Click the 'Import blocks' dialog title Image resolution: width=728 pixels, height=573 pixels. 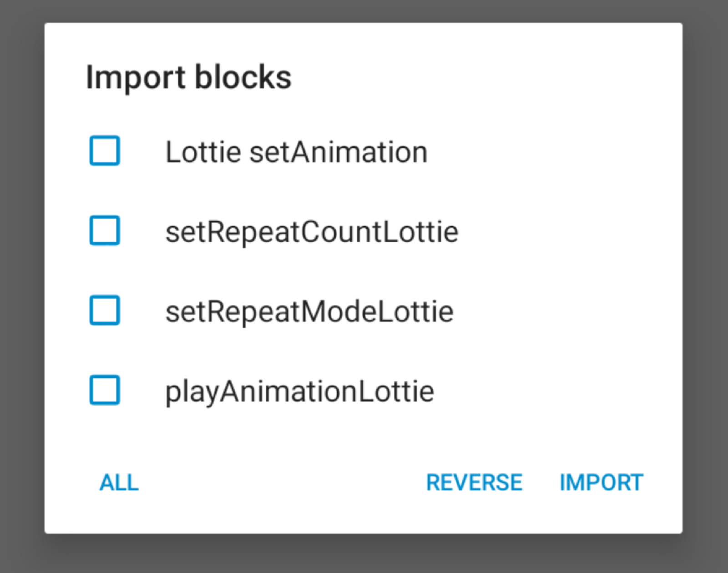click(x=188, y=77)
